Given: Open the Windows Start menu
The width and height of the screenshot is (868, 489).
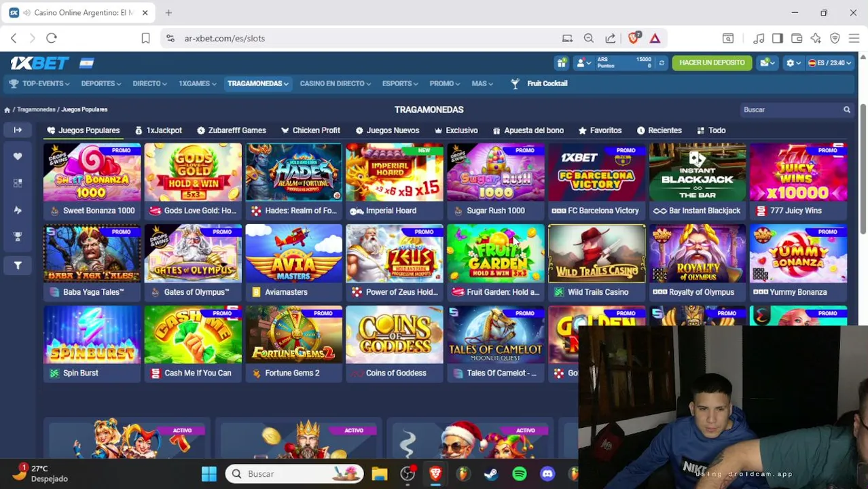Looking at the screenshot, I should click(x=209, y=473).
